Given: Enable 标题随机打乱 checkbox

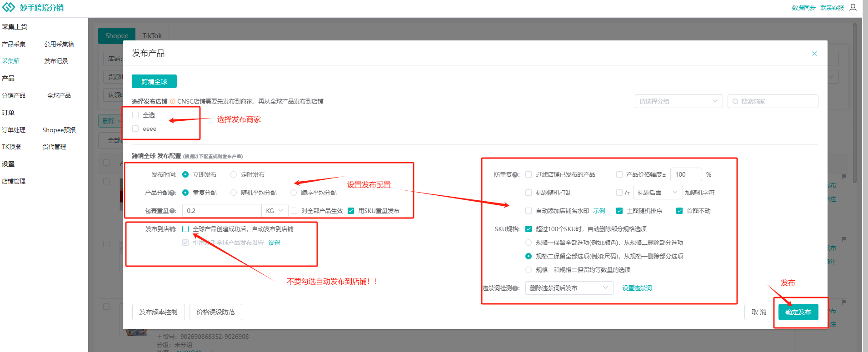Looking at the screenshot, I should point(529,193).
